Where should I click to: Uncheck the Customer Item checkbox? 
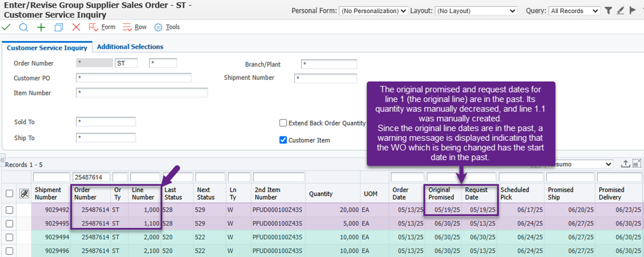(x=283, y=140)
